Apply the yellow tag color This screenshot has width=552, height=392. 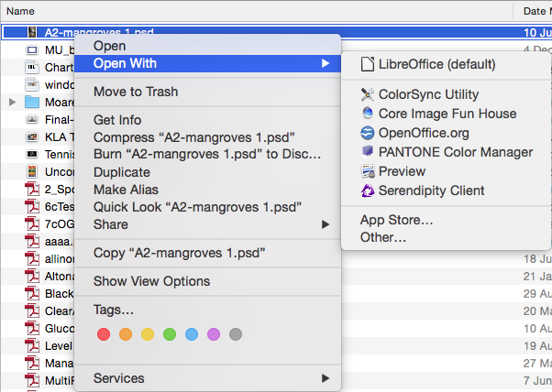pos(148,334)
